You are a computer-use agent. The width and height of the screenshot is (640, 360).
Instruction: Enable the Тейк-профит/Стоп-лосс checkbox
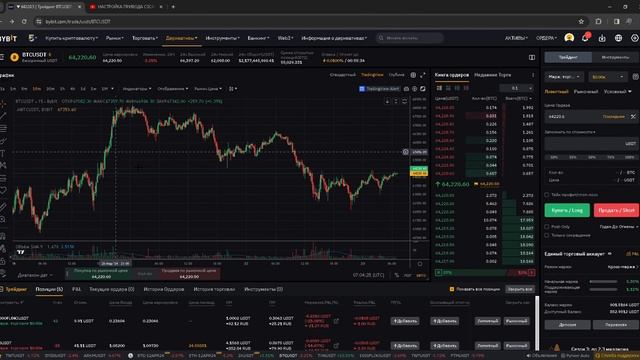(547, 195)
